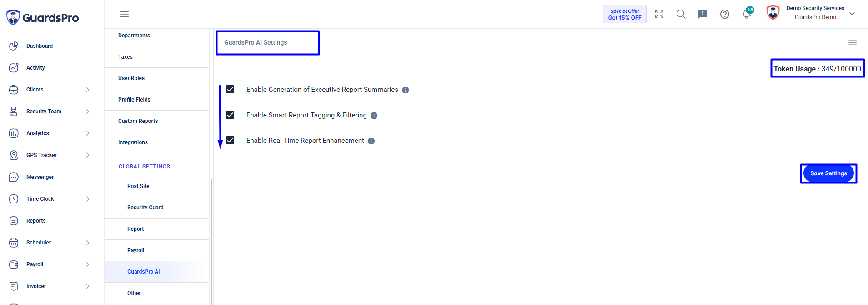Open Payroll global settings
Viewport: 868px width, 305px height.
point(157,250)
